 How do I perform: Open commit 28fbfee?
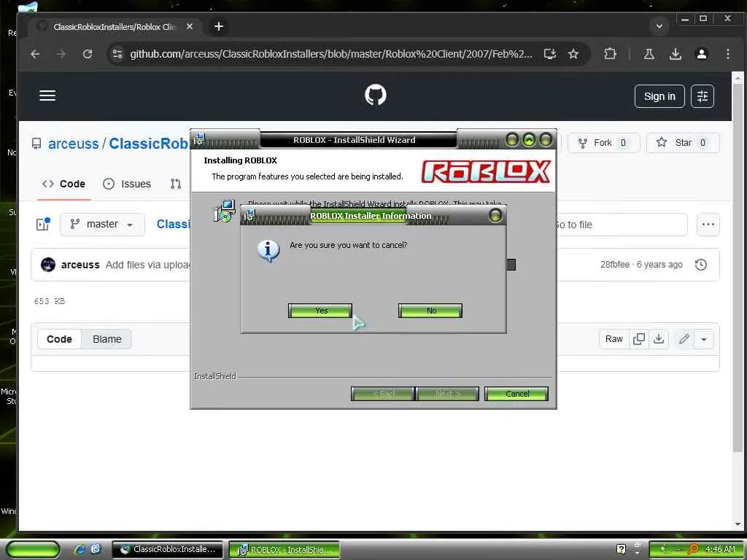(614, 264)
